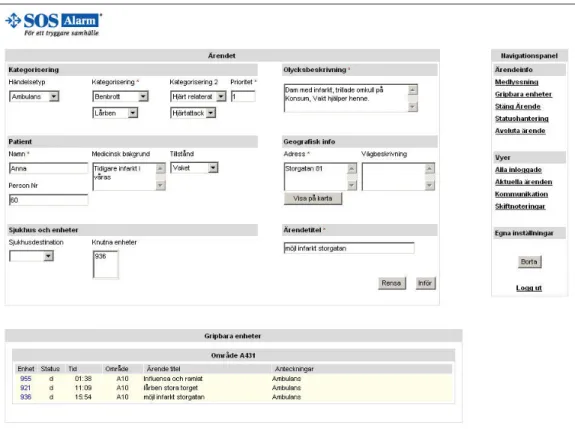Open the Stäng Ärende link
This screenshot has width=575, height=429.
click(x=517, y=106)
